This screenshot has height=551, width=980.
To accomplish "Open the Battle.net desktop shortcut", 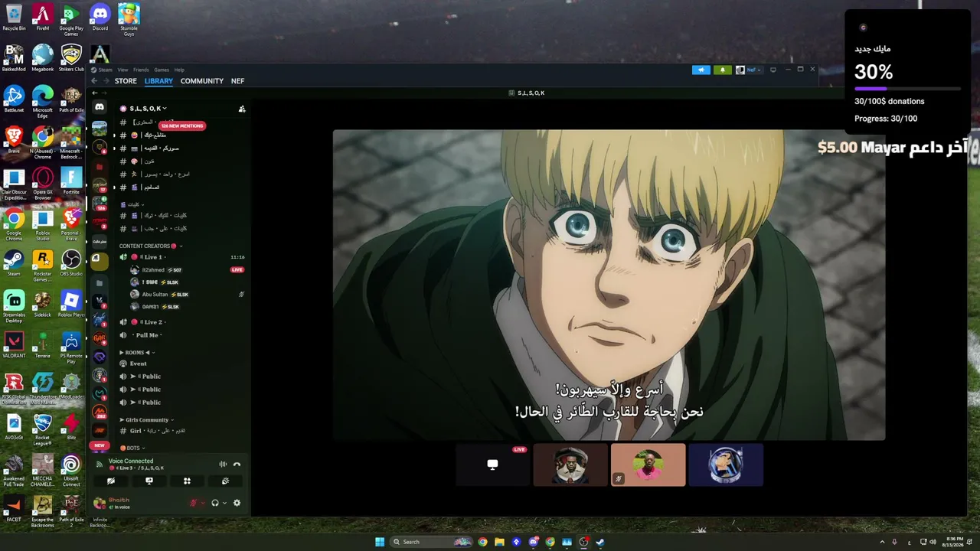I will point(14,99).
